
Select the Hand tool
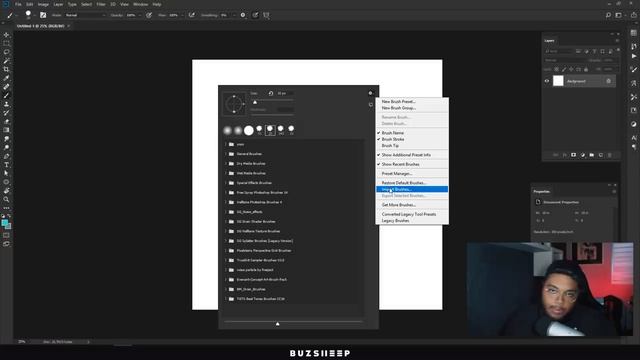6,191
